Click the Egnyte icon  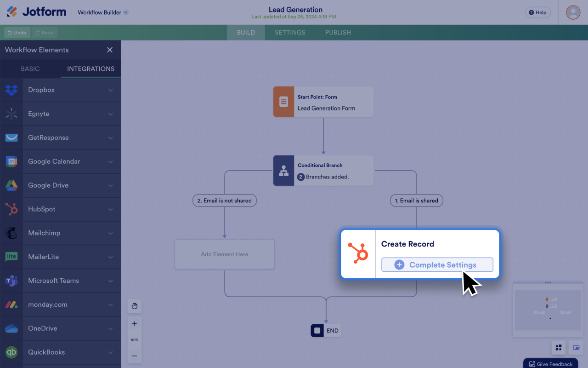pyautogui.click(x=11, y=114)
